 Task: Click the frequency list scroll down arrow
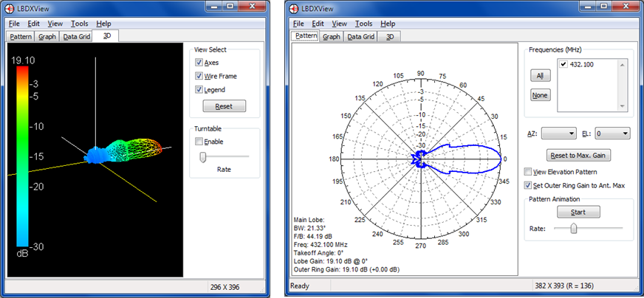(623, 106)
